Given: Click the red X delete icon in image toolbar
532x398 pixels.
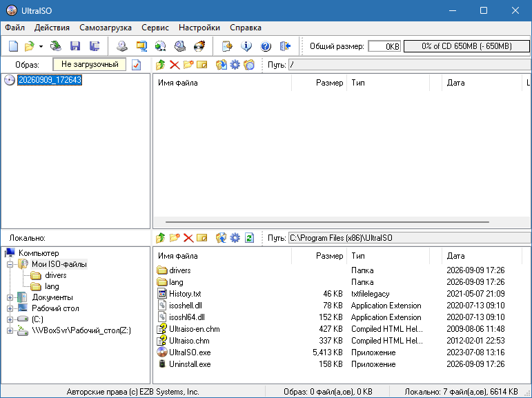Looking at the screenshot, I should 175,64.
